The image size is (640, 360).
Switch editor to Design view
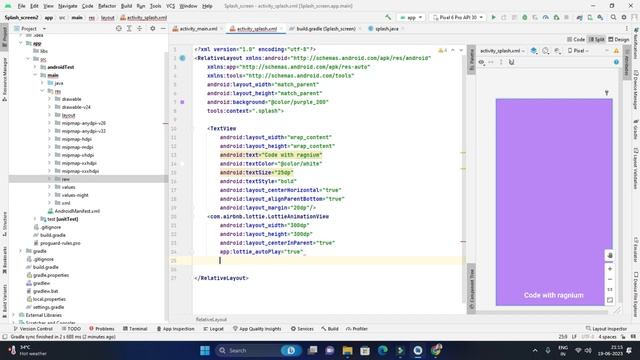point(618,39)
